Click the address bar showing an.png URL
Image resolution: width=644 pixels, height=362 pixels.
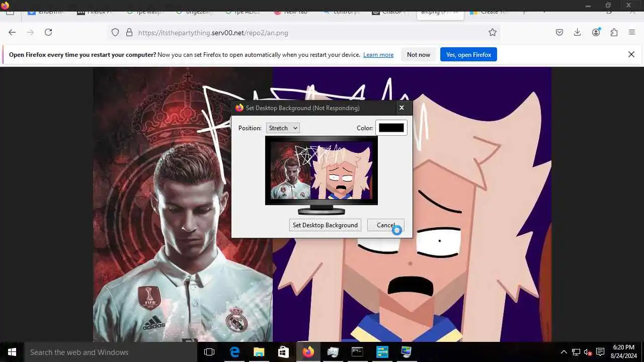pyautogui.click(x=304, y=32)
